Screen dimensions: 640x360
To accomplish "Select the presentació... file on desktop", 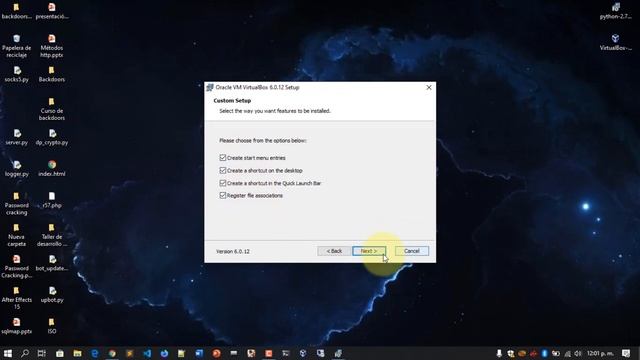I will tap(52, 11).
